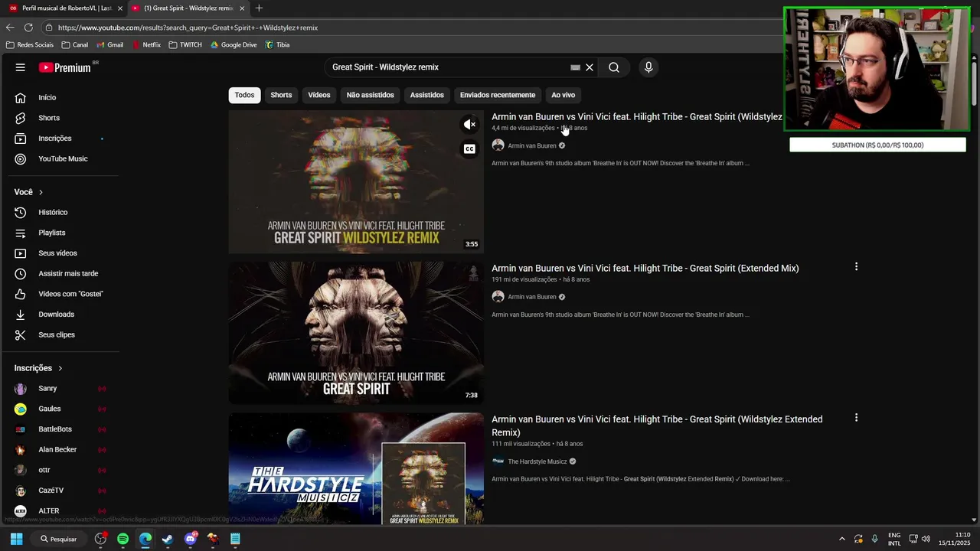Go back with the browser back arrow
Image resolution: width=980 pixels, height=551 pixels.
click(10, 28)
